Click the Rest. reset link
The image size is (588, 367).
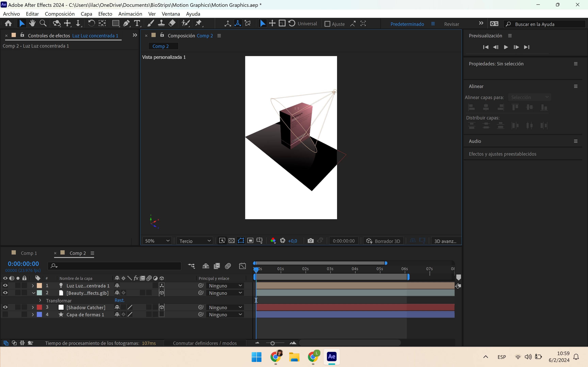[x=119, y=301]
